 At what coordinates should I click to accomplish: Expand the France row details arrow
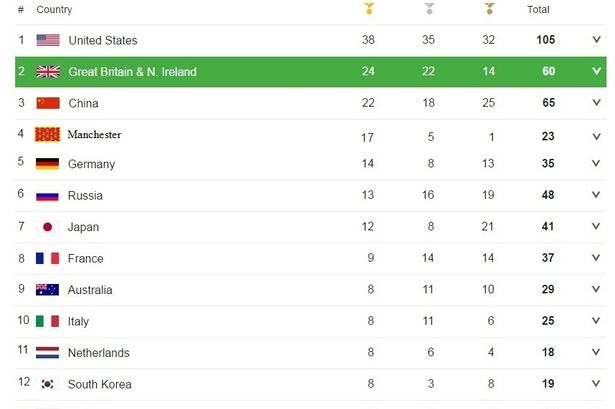pyautogui.click(x=596, y=258)
